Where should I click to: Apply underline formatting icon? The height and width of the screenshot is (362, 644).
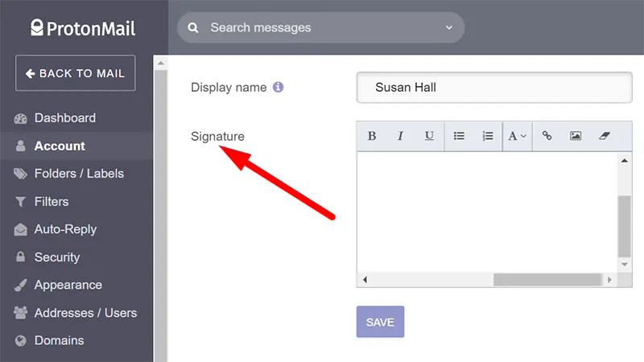coord(429,136)
